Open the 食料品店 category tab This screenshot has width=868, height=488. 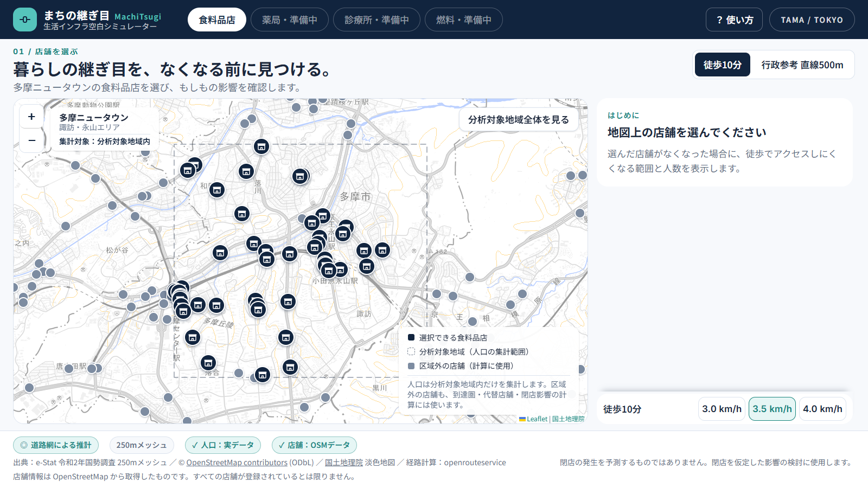click(x=217, y=20)
